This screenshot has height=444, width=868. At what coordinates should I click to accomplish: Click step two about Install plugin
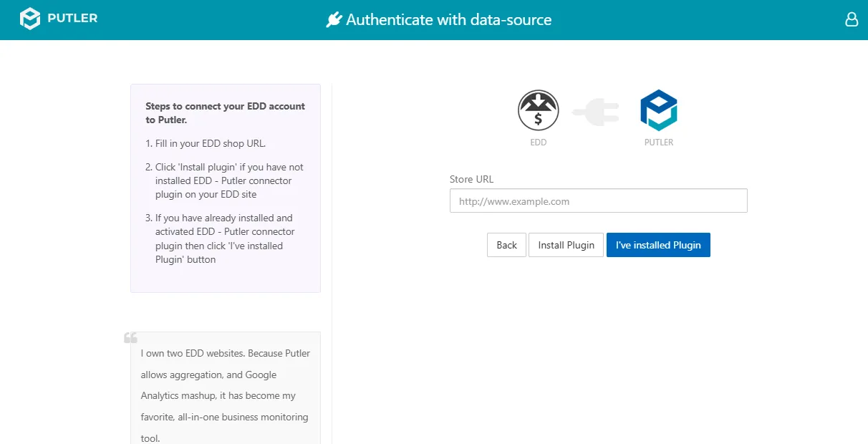pos(225,180)
